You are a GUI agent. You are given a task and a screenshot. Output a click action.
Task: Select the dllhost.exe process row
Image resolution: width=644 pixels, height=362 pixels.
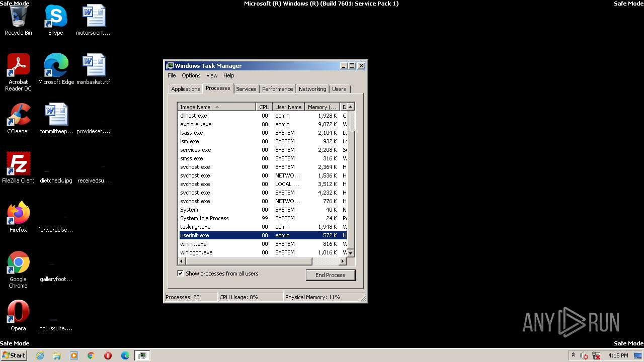pos(262,116)
